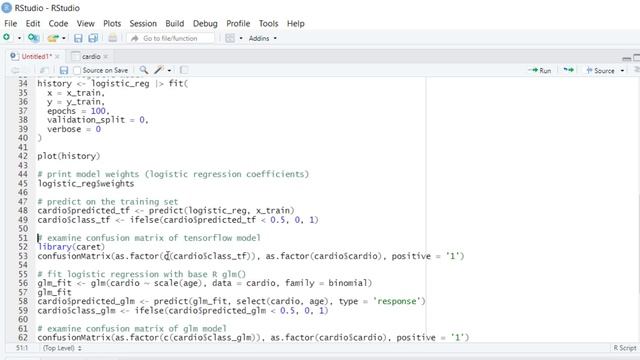Open the Code menu

point(58,24)
